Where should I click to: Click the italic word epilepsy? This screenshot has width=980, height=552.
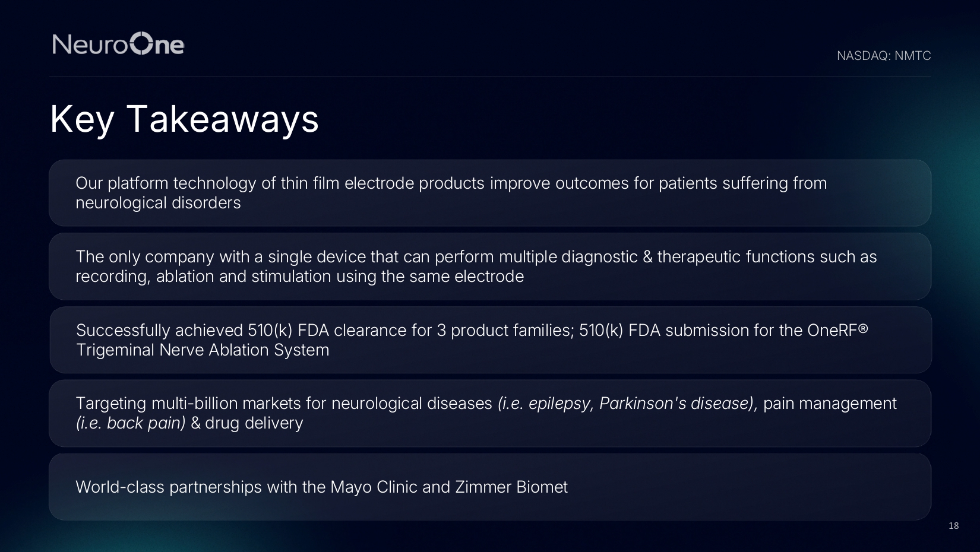(x=559, y=404)
